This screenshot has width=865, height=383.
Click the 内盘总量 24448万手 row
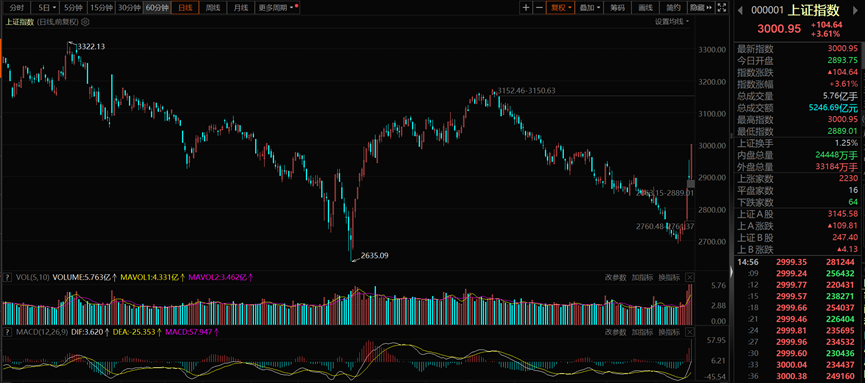pos(798,155)
